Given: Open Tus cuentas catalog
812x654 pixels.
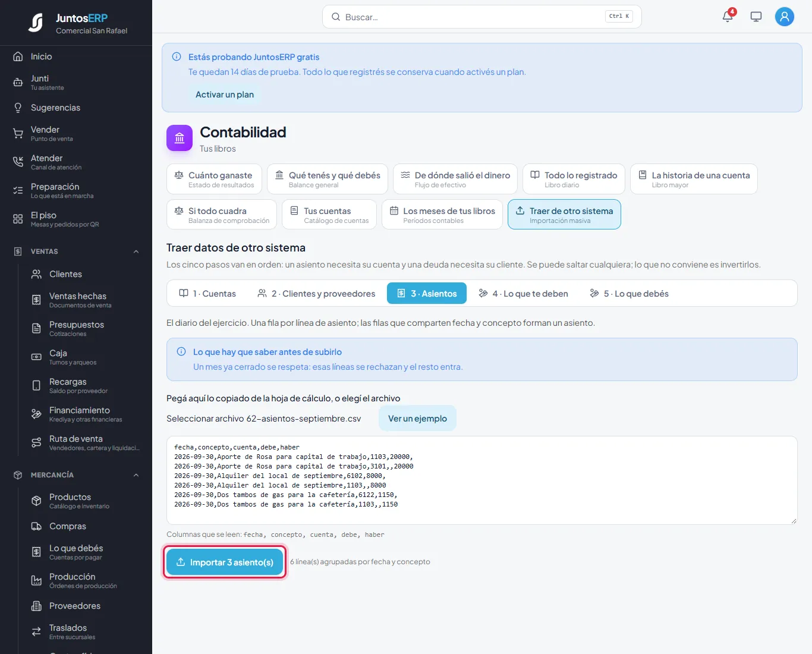Looking at the screenshot, I should [329, 215].
